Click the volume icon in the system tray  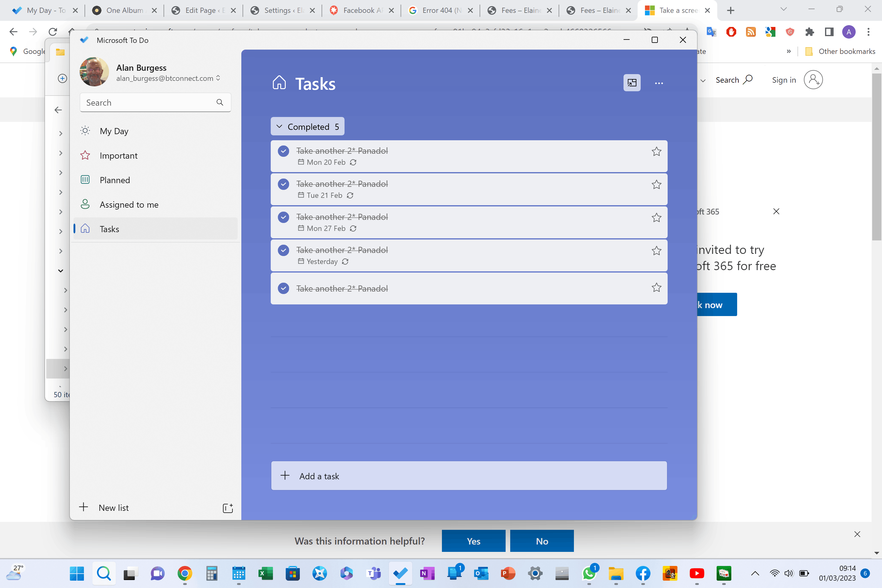pyautogui.click(x=789, y=573)
